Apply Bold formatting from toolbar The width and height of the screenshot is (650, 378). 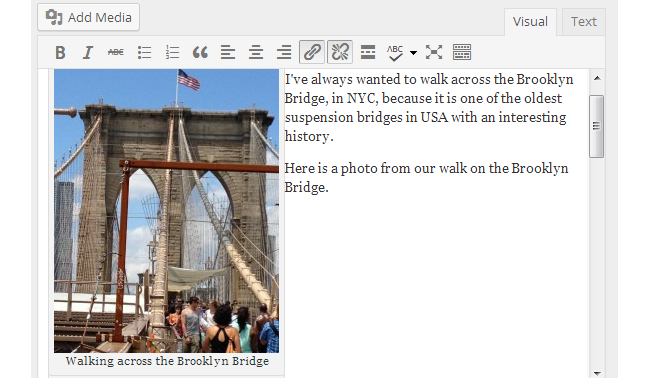pos(60,53)
